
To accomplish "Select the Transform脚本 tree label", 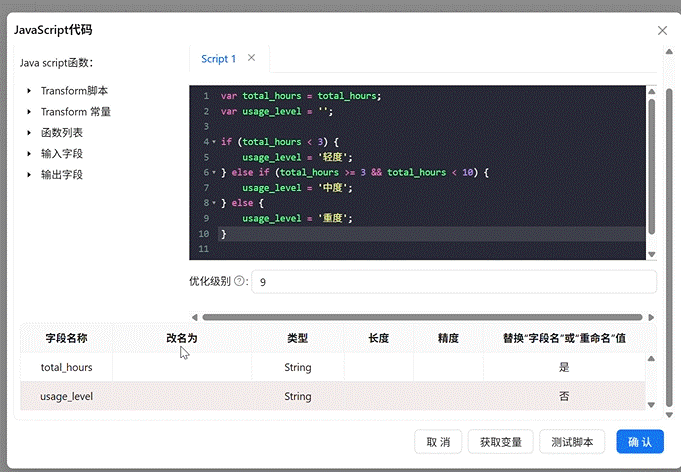I will point(74,91).
